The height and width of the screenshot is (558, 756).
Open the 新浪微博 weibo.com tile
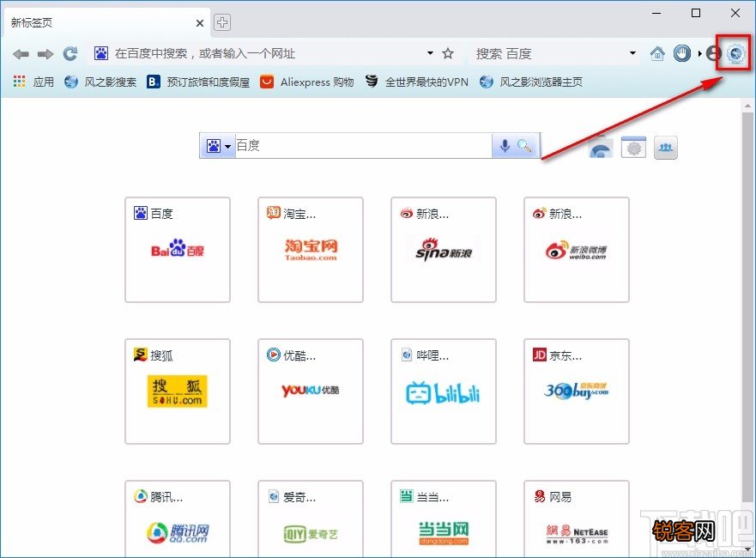point(577,250)
